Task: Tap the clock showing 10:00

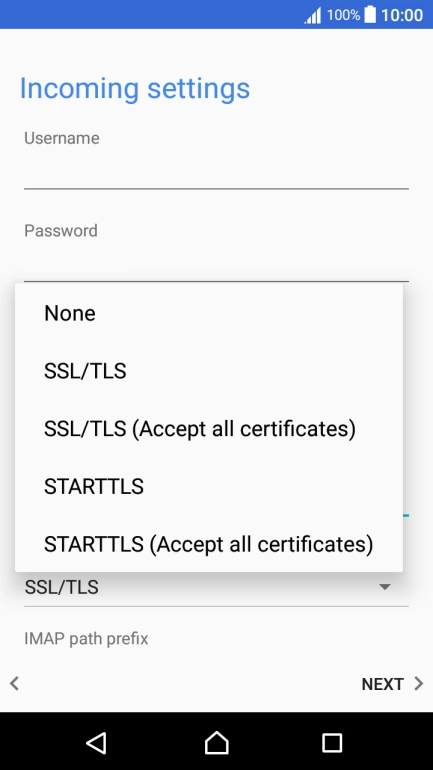Action: (402, 15)
